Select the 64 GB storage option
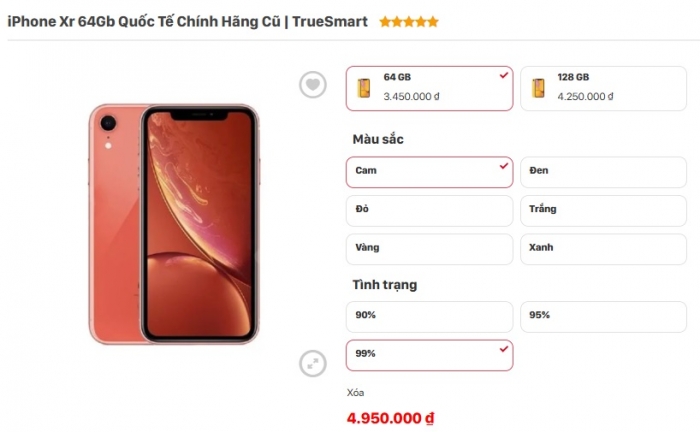Viewport: 700px width, 432px height. [x=429, y=88]
